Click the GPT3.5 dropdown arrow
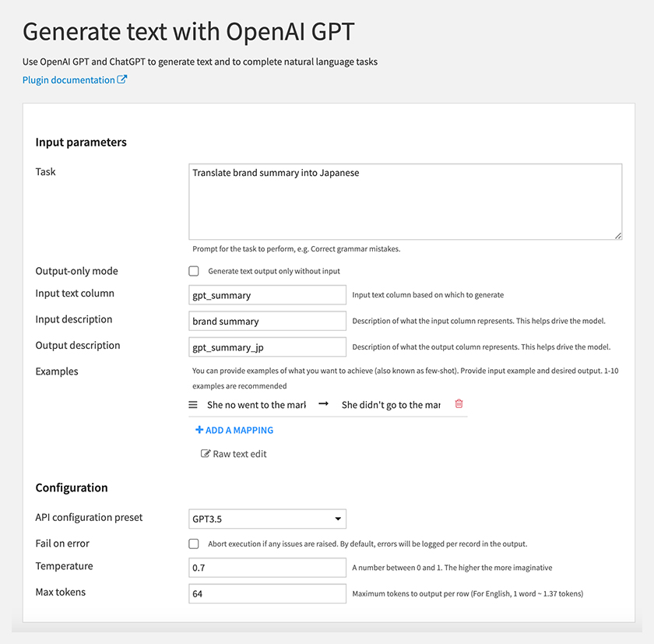The height and width of the screenshot is (644, 654). [x=338, y=519]
